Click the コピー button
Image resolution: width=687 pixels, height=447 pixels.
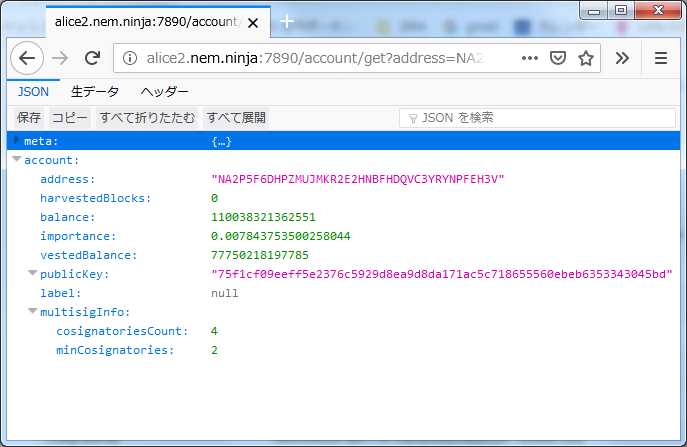tap(70, 117)
